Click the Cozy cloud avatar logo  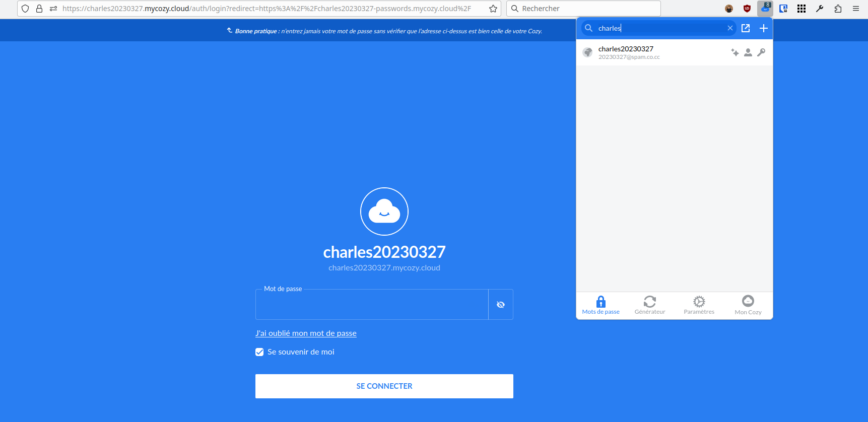tap(384, 212)
